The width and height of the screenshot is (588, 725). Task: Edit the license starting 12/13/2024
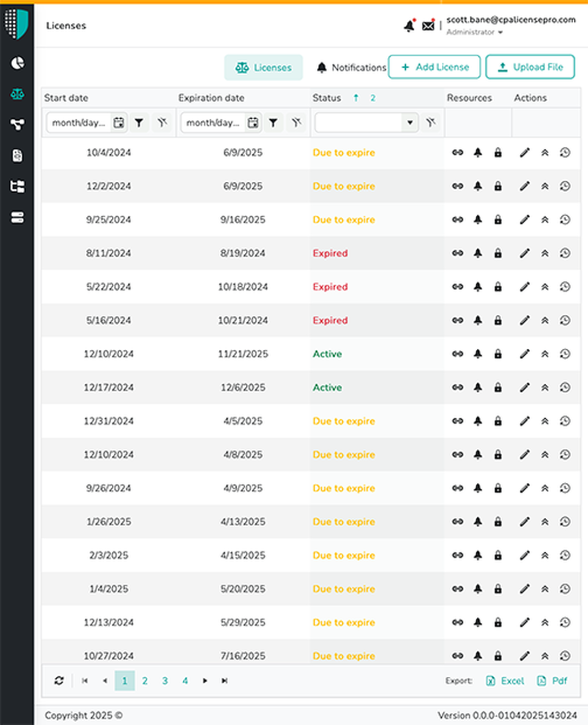[x=524, y=623]
